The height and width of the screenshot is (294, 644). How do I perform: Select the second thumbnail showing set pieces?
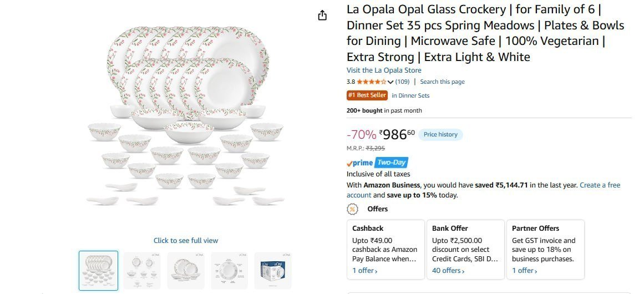pyautogui.click(x=142, y=271)
